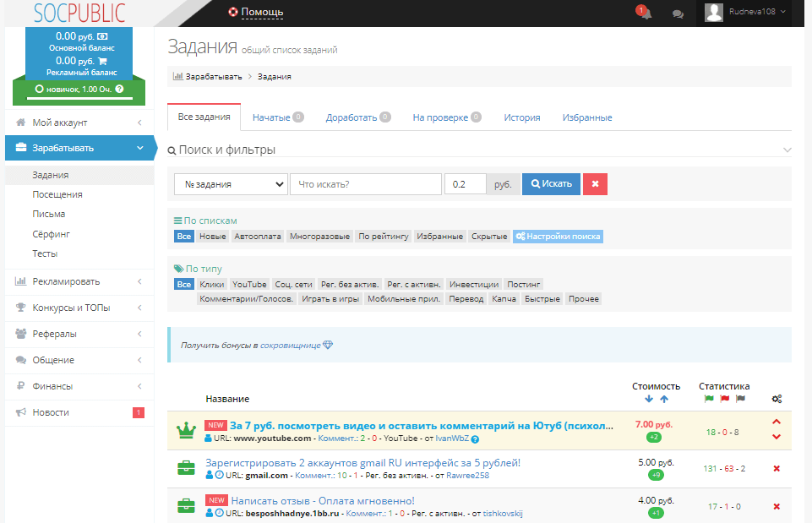Move the YouTube task down with red chevron
Viewport: 812px width, 523px height.
pyautogui.click(x=777, y=437)
